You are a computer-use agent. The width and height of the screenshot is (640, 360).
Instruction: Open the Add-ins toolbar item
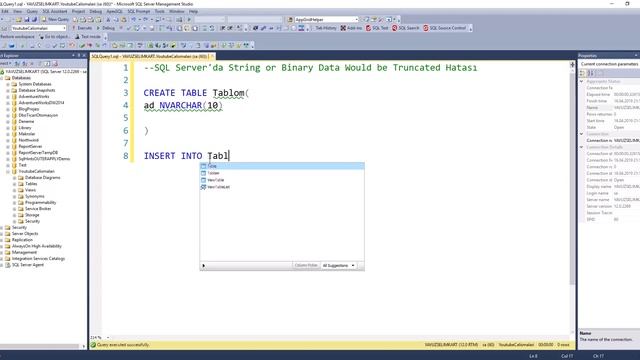[x=351, y=28]
